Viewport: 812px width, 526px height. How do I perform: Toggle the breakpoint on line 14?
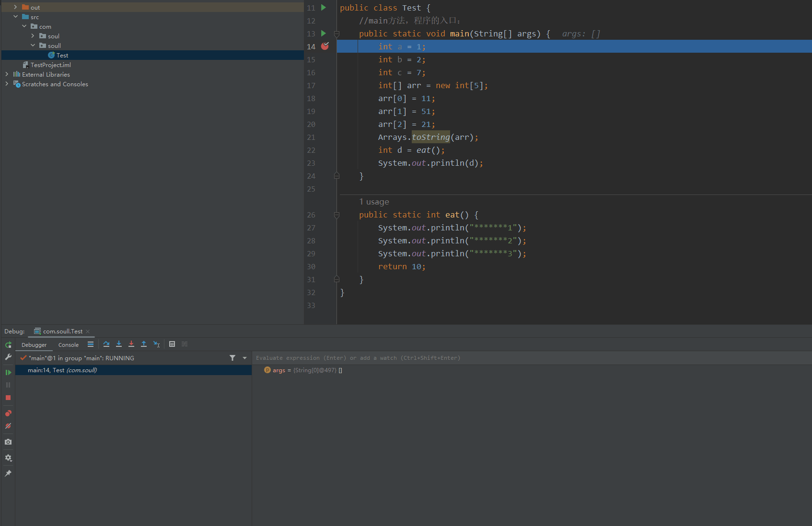[x=325, y=46]
